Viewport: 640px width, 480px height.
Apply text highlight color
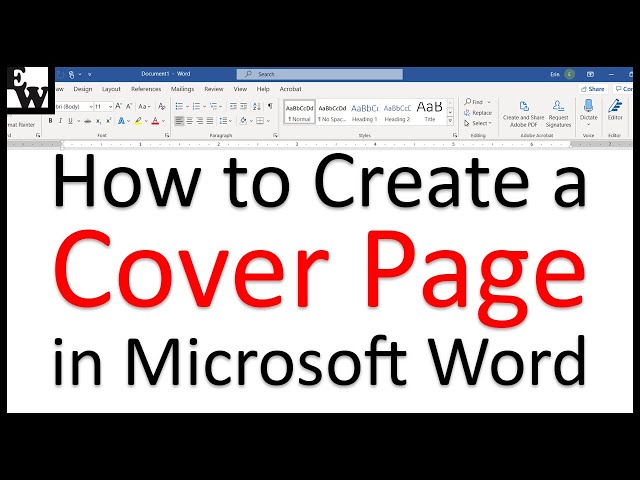[x=138, y=121]
